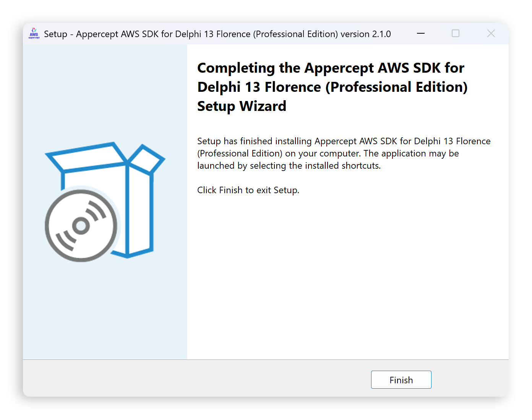
Task: Click the center hole of the disc
Action: coord(81,226)
